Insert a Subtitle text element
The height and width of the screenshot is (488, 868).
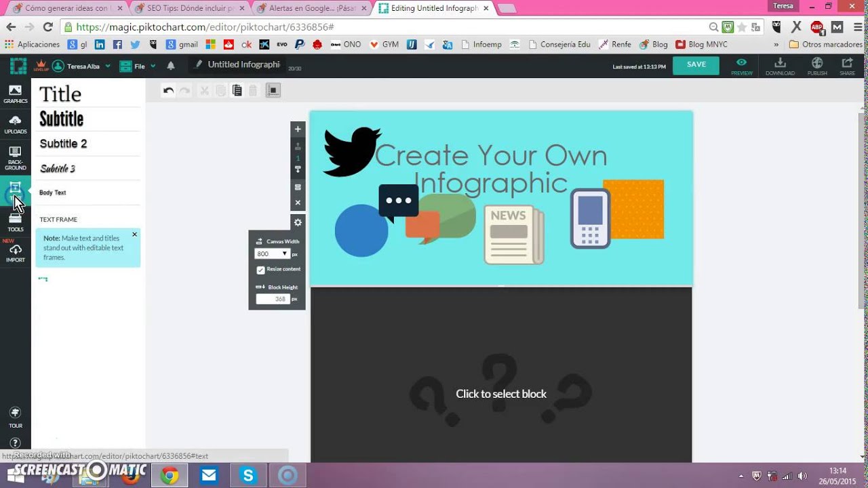[61, 119]
